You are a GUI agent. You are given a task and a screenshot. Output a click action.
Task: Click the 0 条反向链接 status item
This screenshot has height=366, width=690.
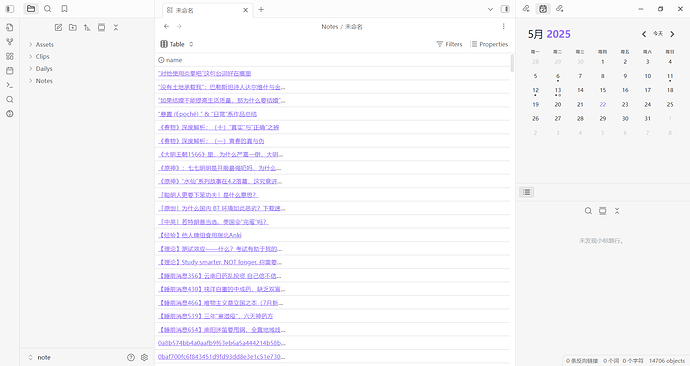[x=582, y=361]
